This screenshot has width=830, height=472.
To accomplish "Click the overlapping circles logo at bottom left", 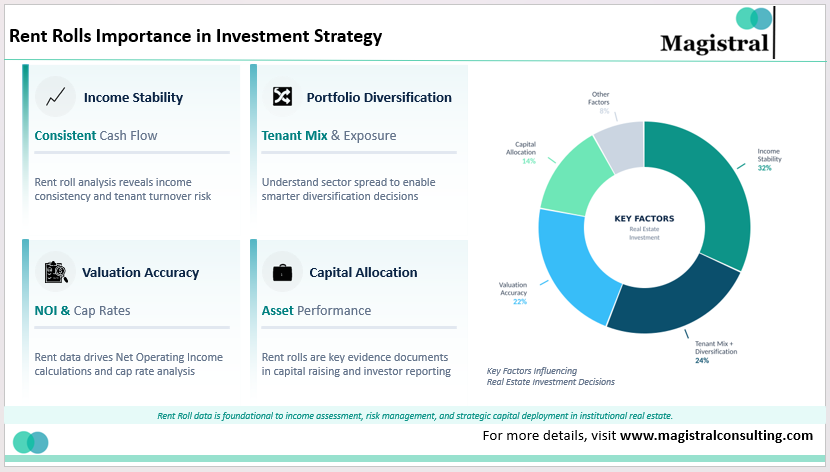I will pos(31,442).
